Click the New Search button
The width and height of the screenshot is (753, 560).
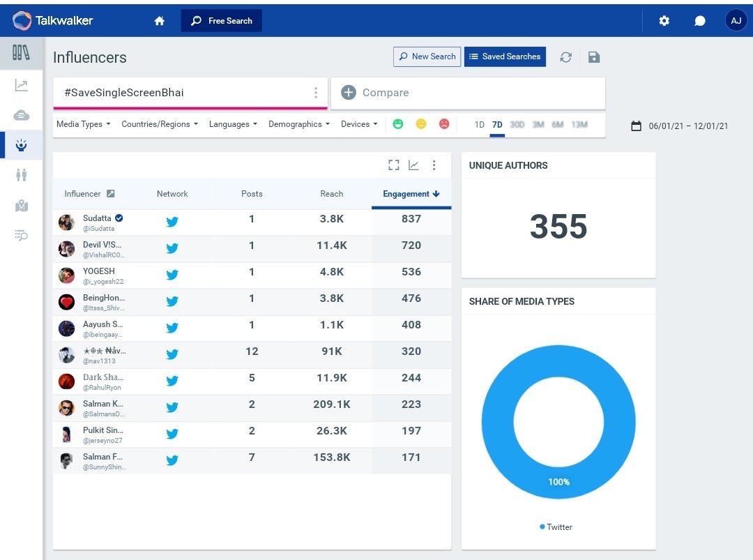tap(427, 56)
